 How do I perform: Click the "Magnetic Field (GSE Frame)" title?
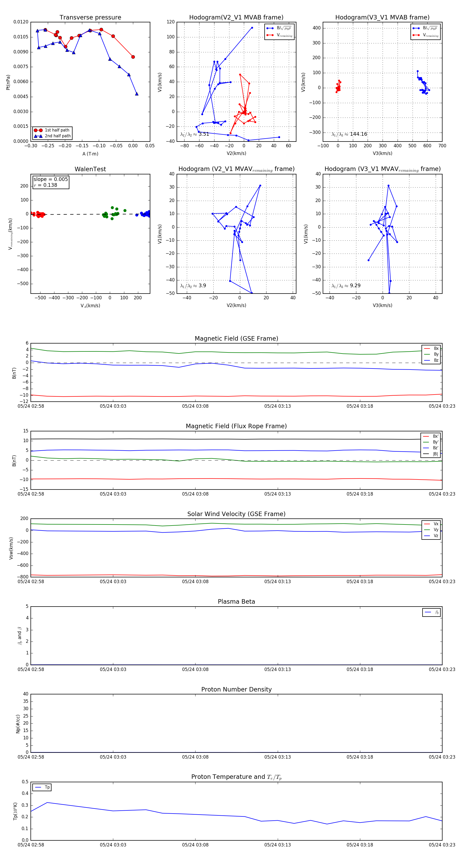236,339
